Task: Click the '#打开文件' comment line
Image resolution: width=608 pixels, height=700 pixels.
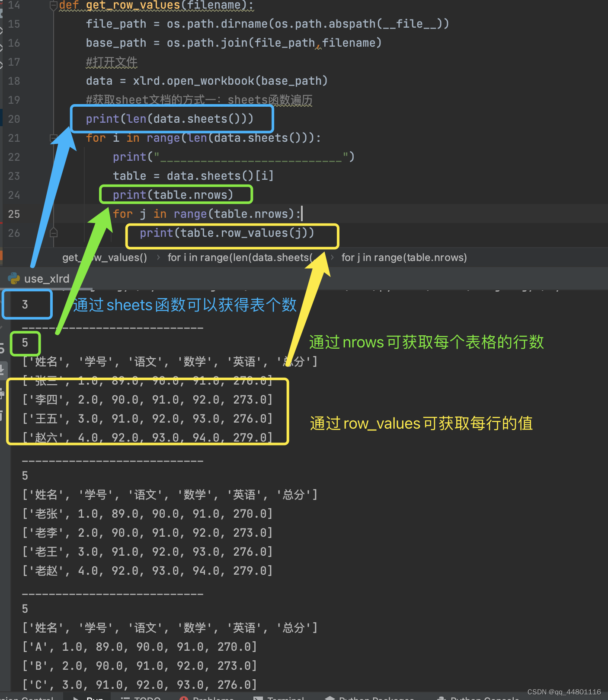Action: 112,62
